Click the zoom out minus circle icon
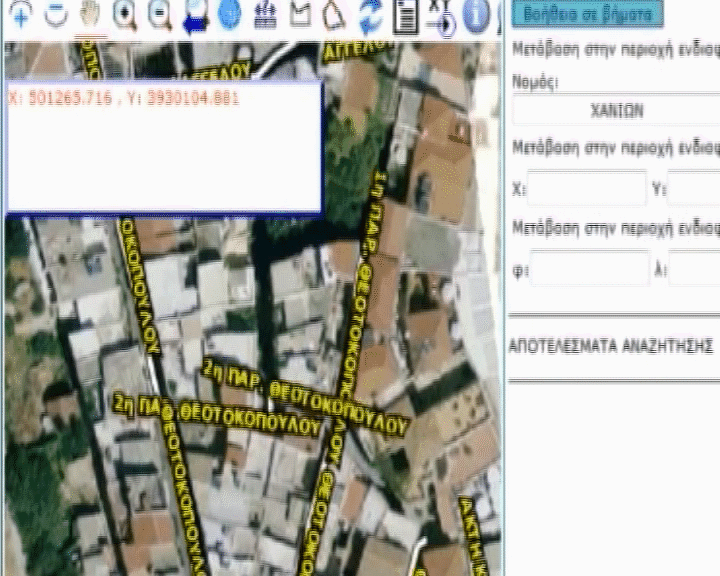 [x=58, y=15]
